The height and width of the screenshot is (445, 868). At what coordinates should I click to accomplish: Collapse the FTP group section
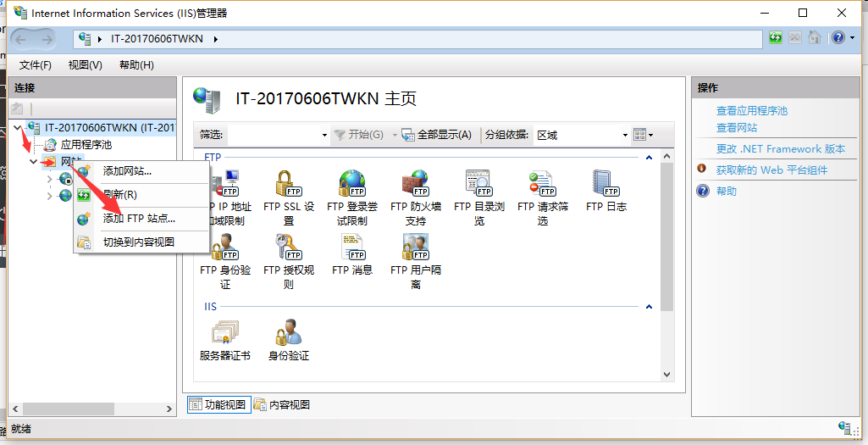(650, 158)
